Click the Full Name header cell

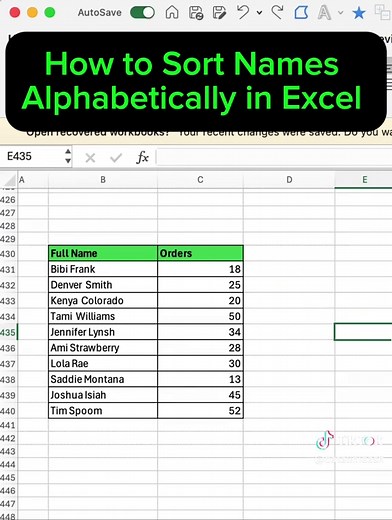click(x=103, y=253)
